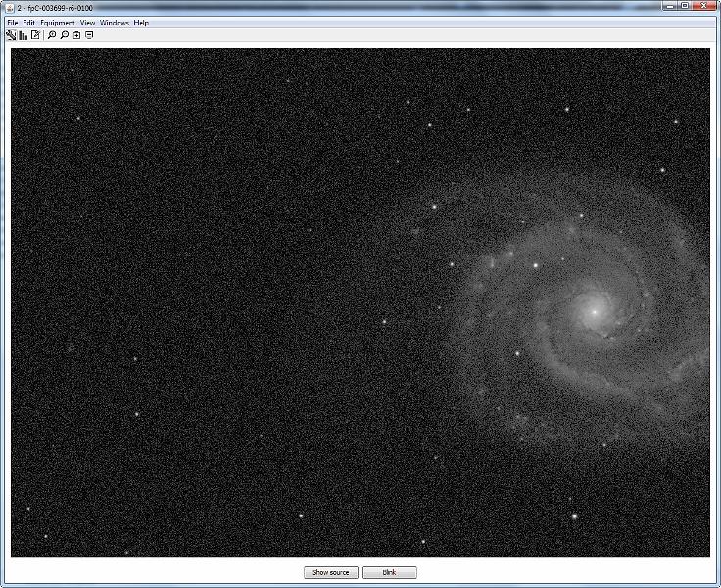The height and width of the screenshot is (588, 721).
Task: Click the notepad with pencil icon
Action: click(36, 35)
